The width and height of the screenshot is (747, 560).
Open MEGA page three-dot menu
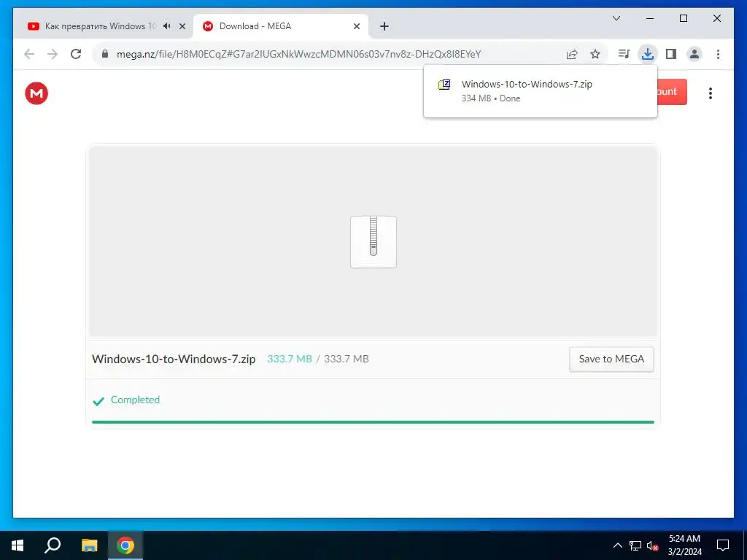coord(711,93)
